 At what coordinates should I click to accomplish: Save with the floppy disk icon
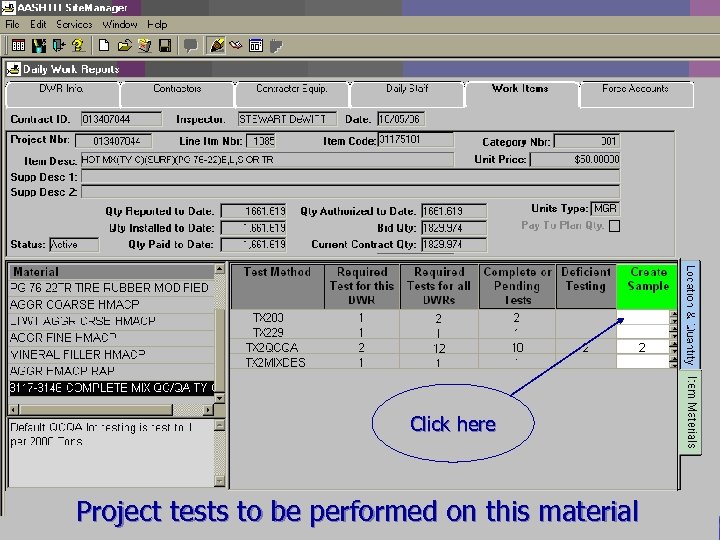coord(165,45)
